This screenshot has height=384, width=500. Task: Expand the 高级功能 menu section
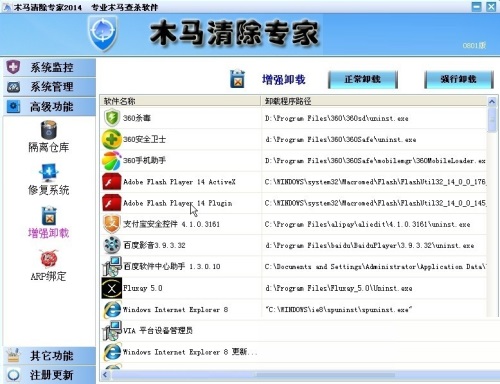[x=49, y=107]
